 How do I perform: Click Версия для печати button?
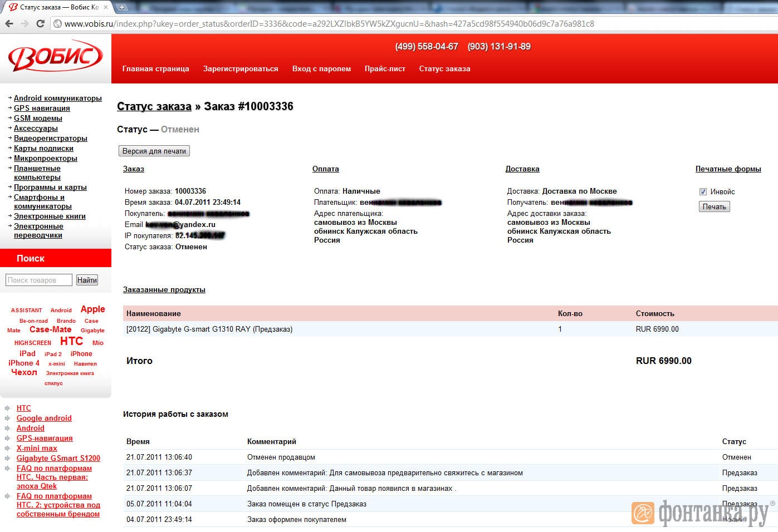pos(154,151)
